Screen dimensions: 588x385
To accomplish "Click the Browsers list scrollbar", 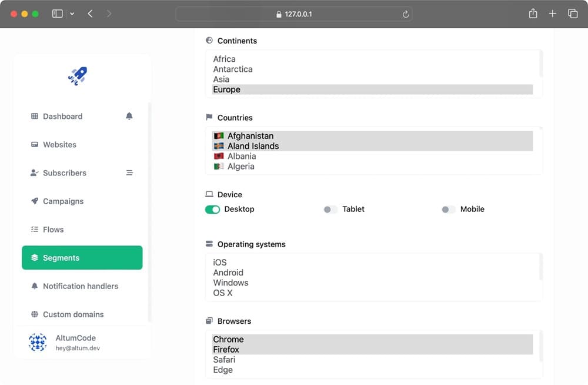I will coord(541,347).
